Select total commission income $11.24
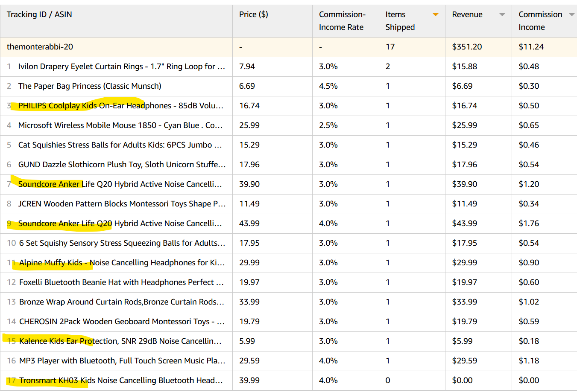577x392 pixels. tap(531, 47)
